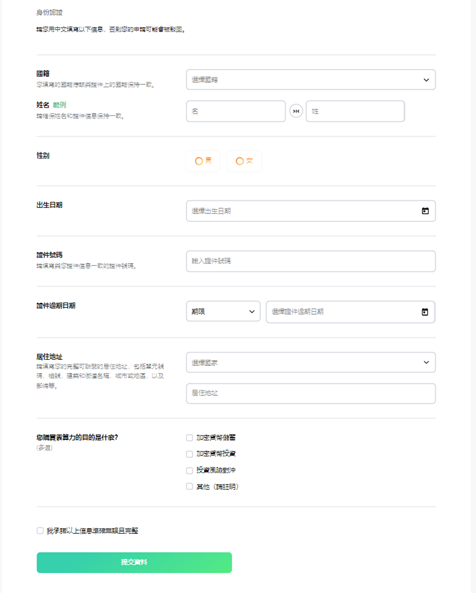
Task: Expand the expiry term dropdown
Action: click(223, 312)
